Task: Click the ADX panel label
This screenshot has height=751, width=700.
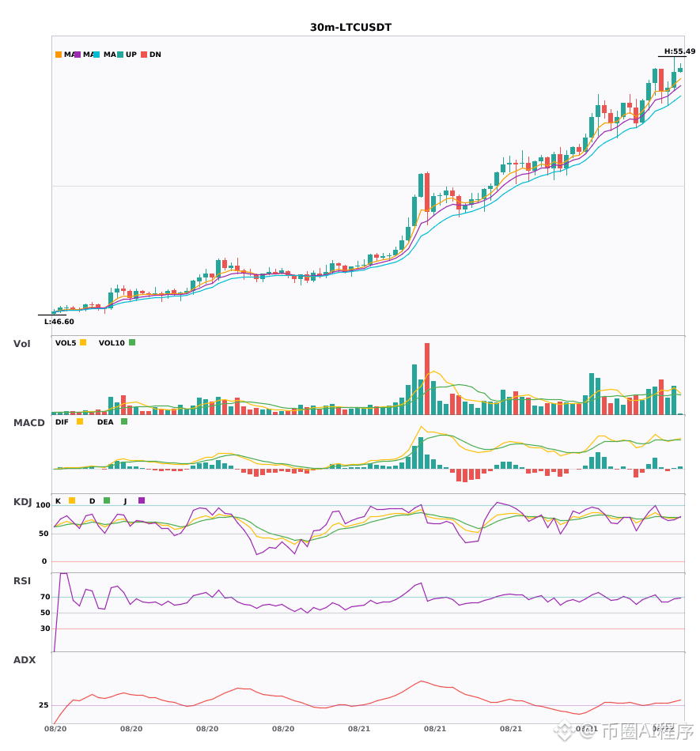Action: tap(25, 660)
